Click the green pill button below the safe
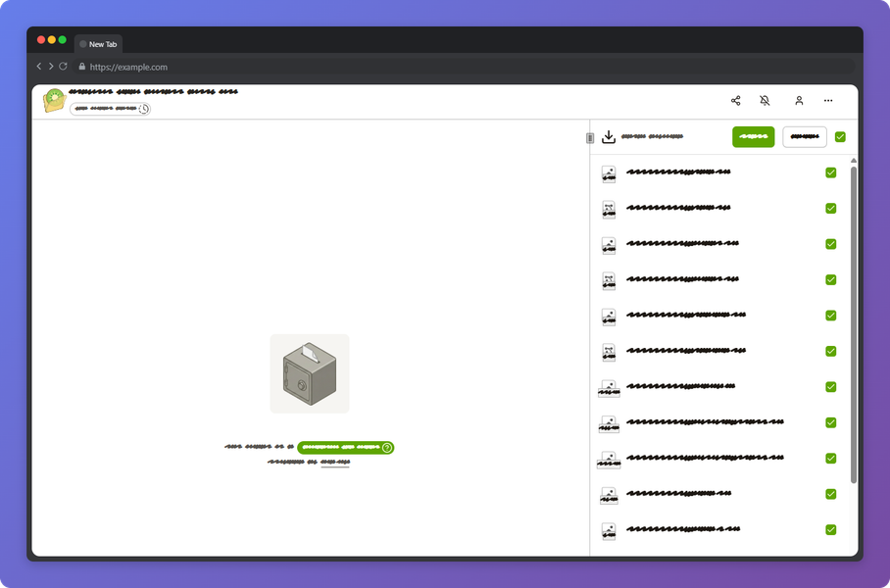 pos(345,448)
